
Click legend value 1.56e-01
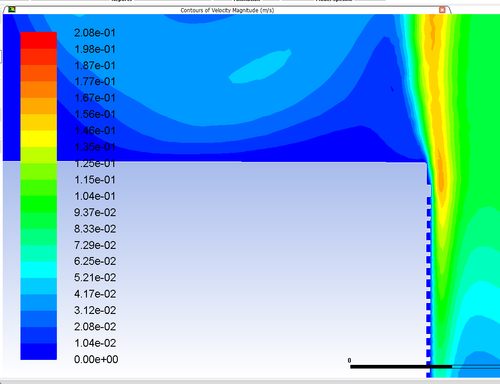[95, 114]
